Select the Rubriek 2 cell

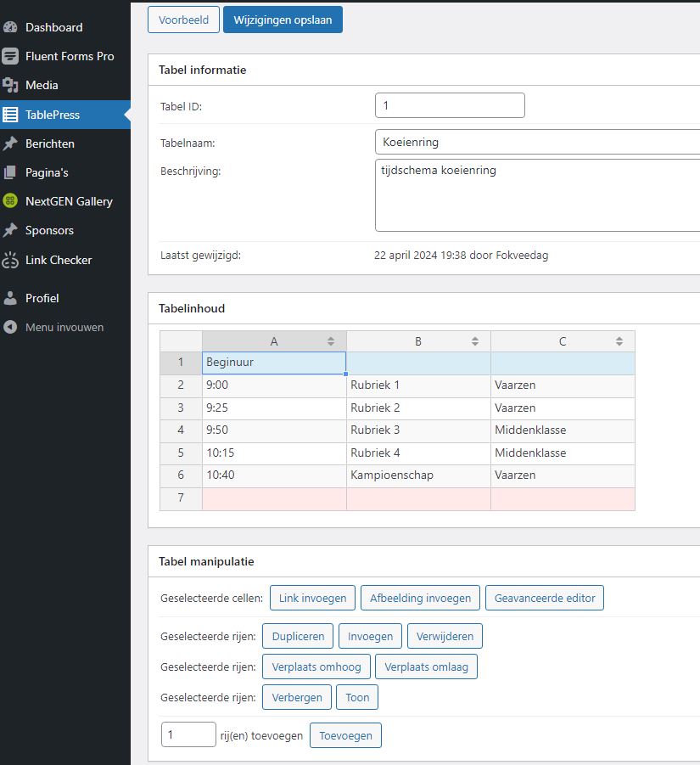[418, 408]
